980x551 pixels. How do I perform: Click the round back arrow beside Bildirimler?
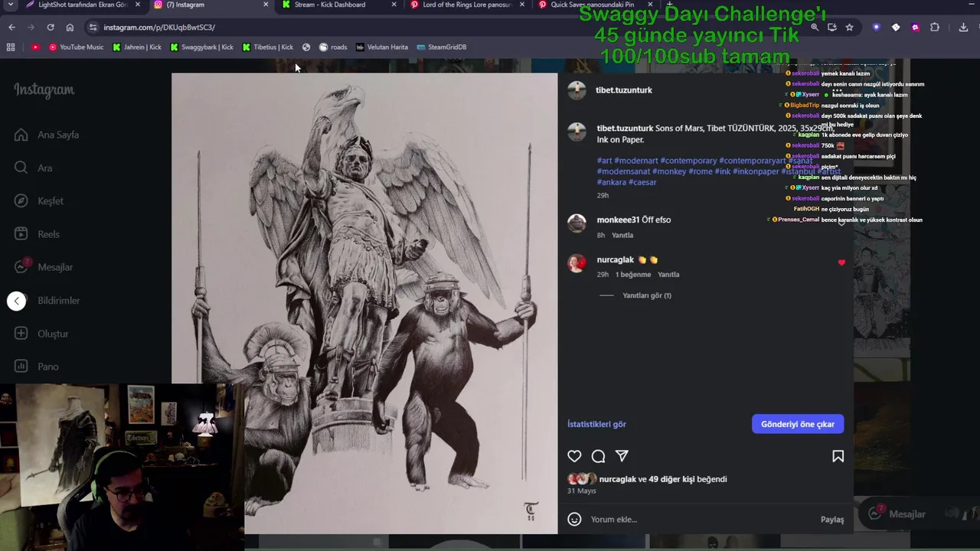pyautogui.click(x=17, y=301)
